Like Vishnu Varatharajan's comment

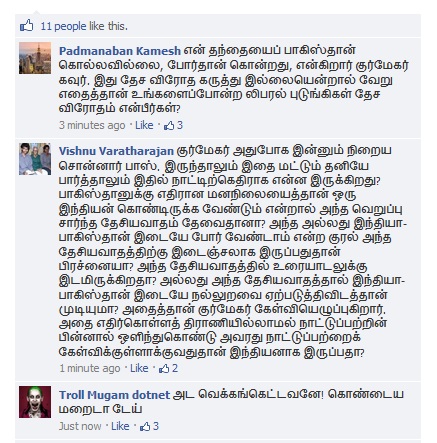pos(139,368)
